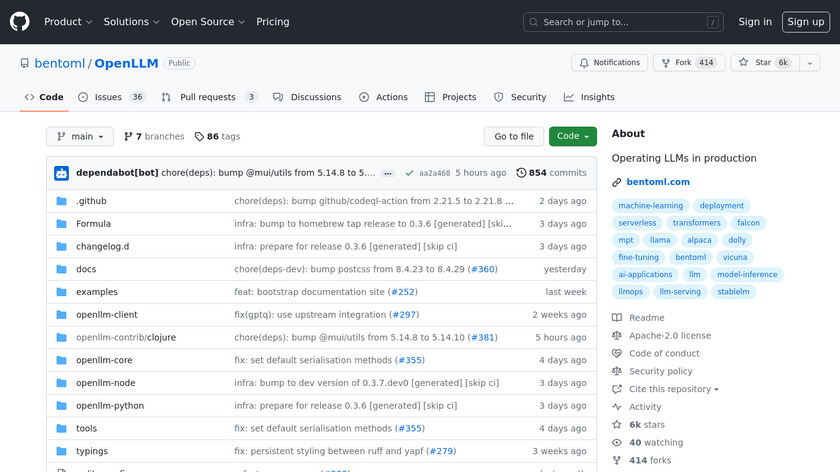The width and height of the screenshot is (840, 472).
Task: Click the star icon beside 6k stars
Action: point(617,424)
